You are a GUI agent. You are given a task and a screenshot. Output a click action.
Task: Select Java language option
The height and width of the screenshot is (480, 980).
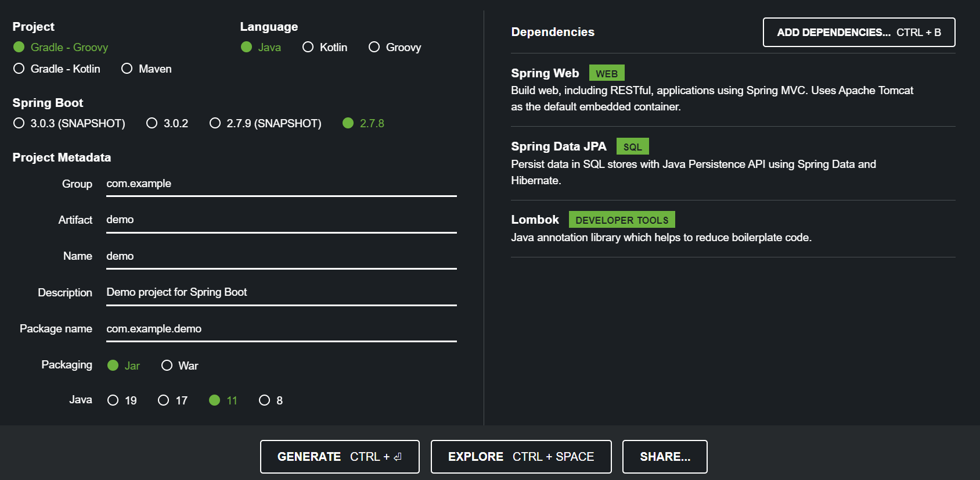pyautogui.click(x=261, y=47)
